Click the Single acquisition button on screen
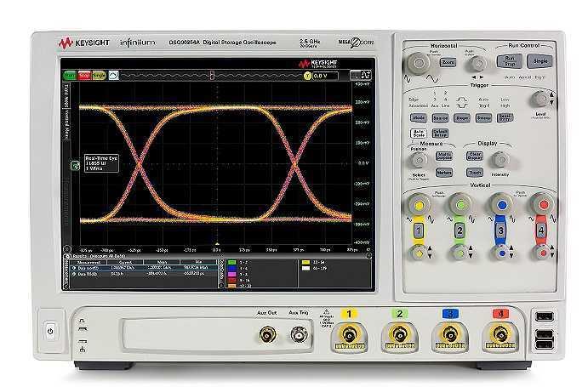The height and width of the screenshot is (387, 588). [x=99, y=76]
